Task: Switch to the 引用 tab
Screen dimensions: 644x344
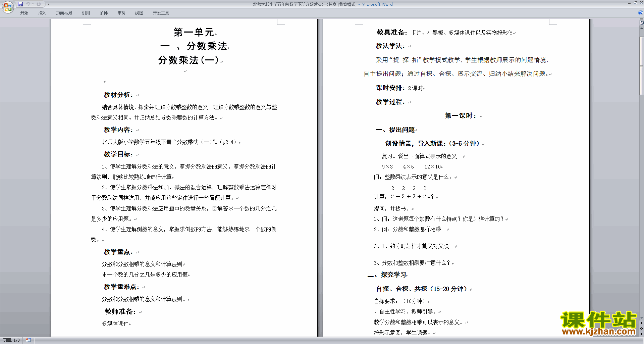Action: [x=86, y=13]
